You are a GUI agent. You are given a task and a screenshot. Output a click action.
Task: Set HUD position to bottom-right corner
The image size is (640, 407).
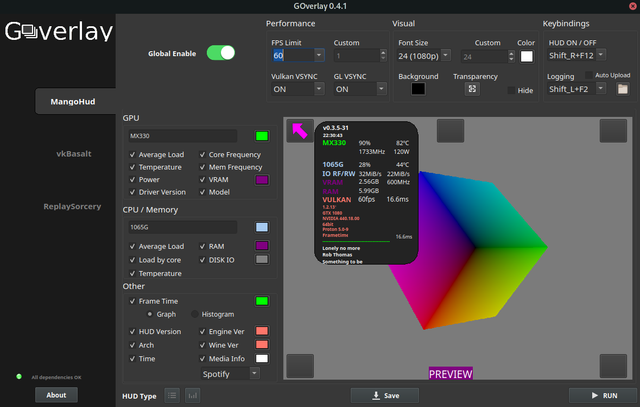point(613,365)
